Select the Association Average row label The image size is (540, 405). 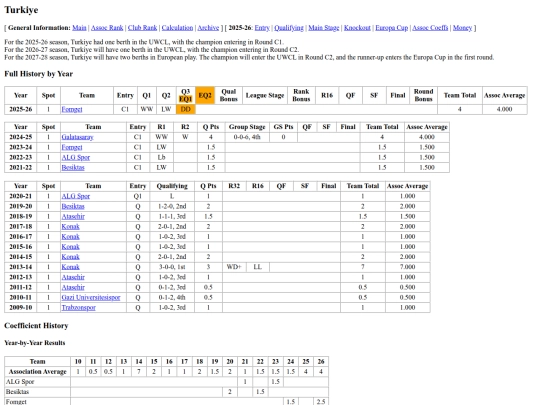click(x=38, y=372)
